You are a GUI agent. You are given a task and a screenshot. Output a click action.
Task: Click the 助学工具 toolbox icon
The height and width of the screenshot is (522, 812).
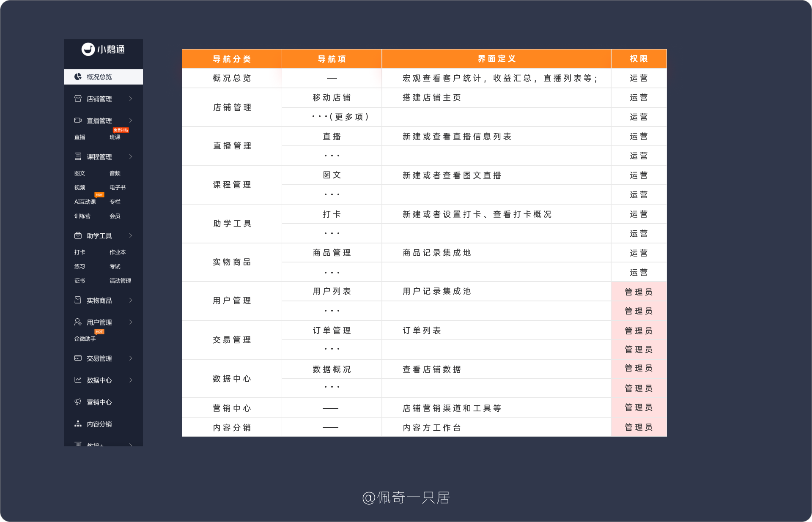78,235
